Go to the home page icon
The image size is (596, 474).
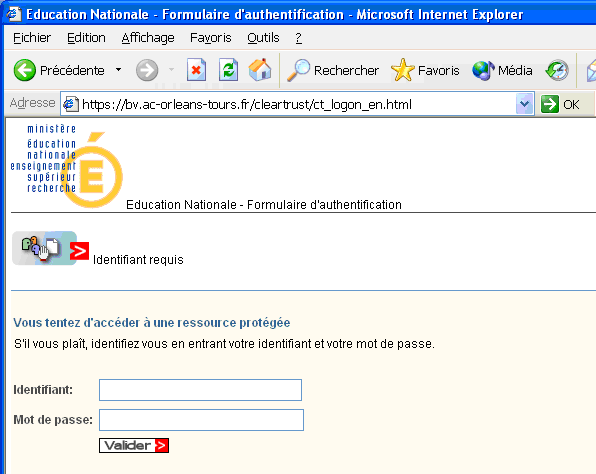[260, 70]
